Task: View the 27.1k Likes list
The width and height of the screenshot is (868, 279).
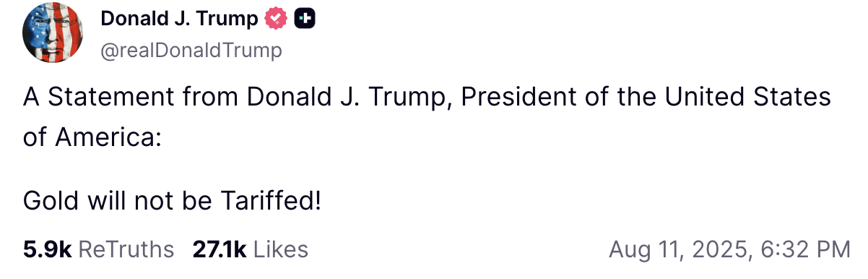Action: tap(250, 249)
